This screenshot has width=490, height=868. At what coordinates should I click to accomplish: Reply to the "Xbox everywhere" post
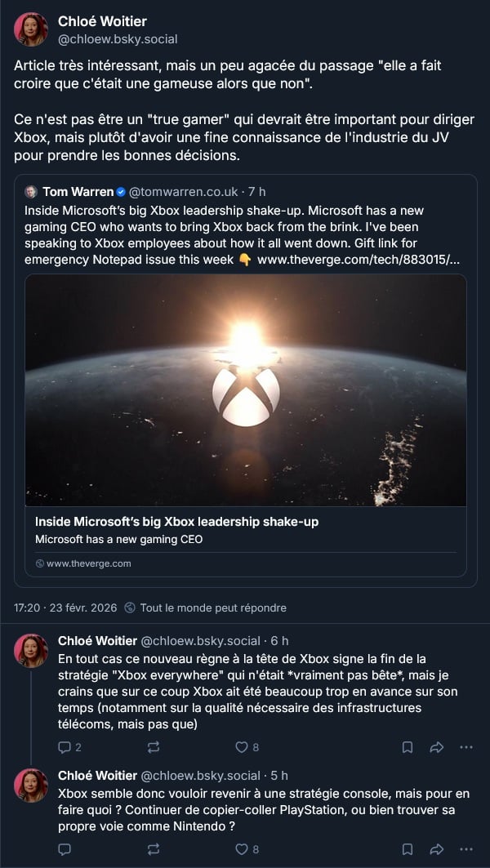point(65,746)
